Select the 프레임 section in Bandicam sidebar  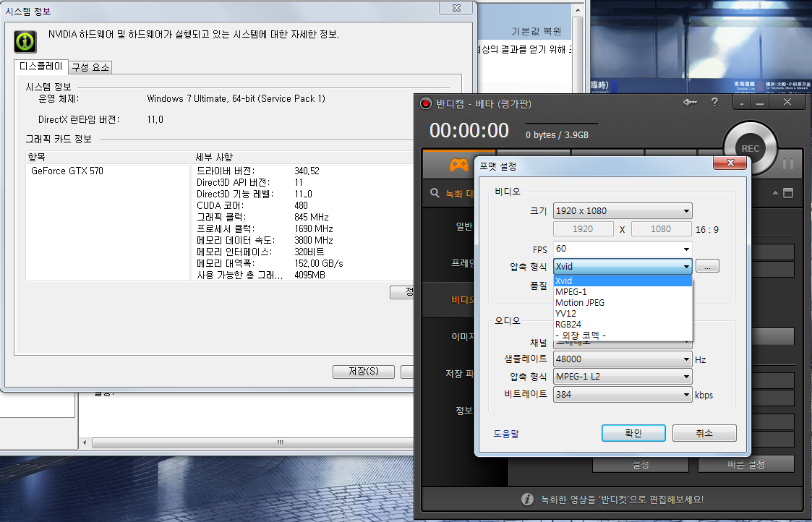click(462, 263)
